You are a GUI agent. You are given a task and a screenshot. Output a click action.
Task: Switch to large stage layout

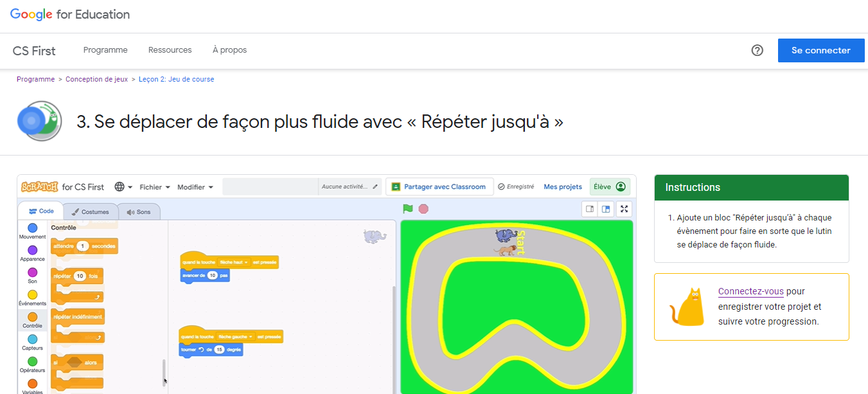click(605, 209)
